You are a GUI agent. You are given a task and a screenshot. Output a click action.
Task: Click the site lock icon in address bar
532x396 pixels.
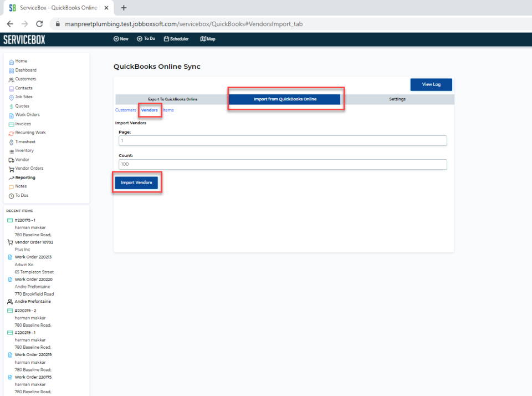(58, 24)
